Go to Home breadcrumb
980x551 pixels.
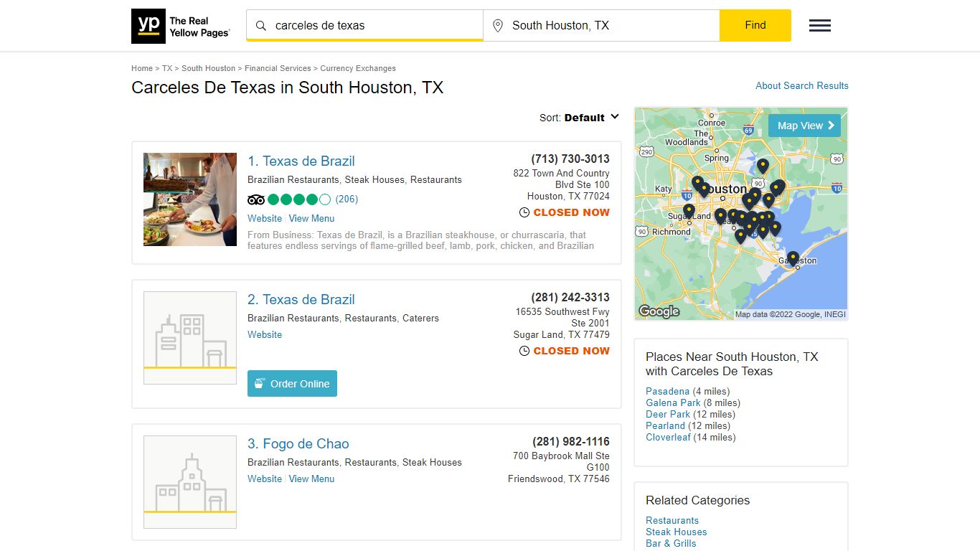pos(142,68)
